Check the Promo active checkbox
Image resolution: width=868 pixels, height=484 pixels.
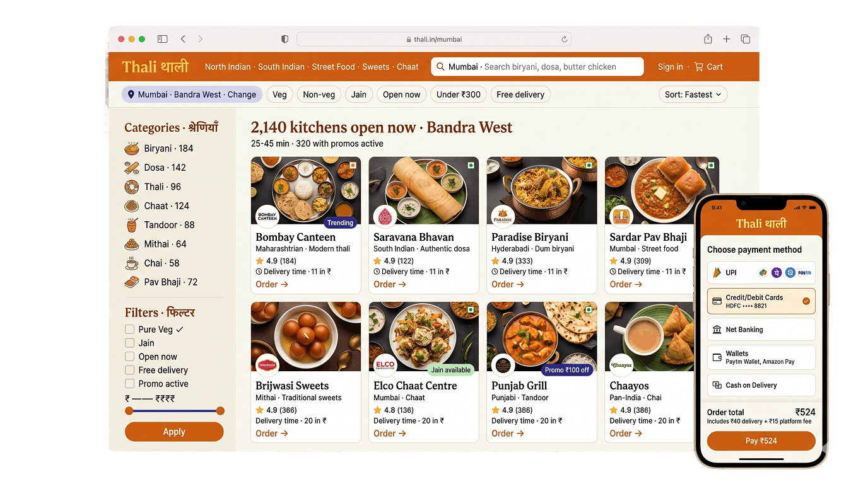(x=129, y=384)
